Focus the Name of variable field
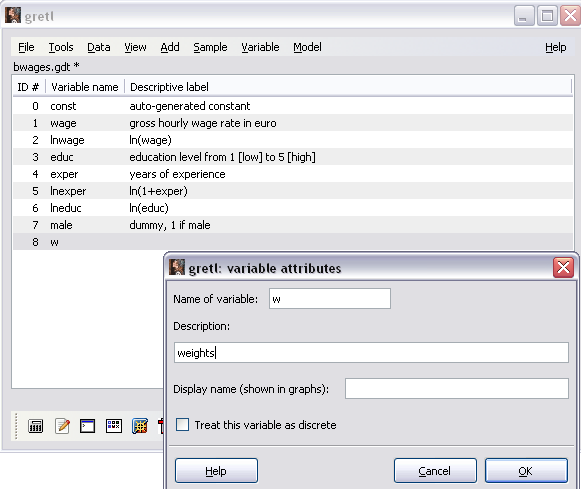Image resolution: width=581 pixels, height=489 pixels. (330, 299)
